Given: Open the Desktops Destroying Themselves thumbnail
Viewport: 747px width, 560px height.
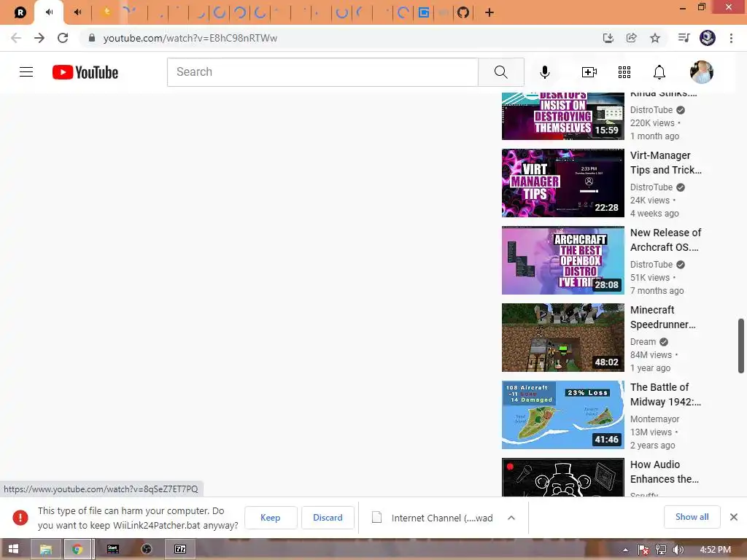Looking at the screenshot, I should click(562, 116).
